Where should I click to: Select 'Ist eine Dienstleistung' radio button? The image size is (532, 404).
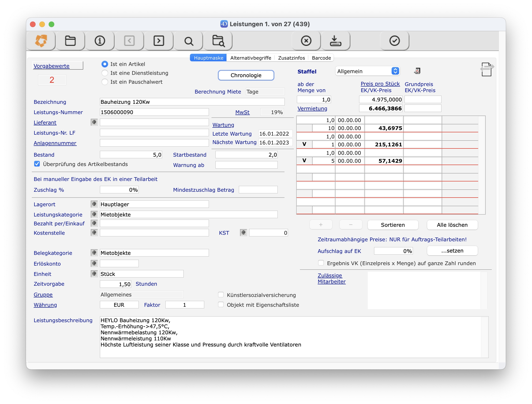tap(105, 73)
